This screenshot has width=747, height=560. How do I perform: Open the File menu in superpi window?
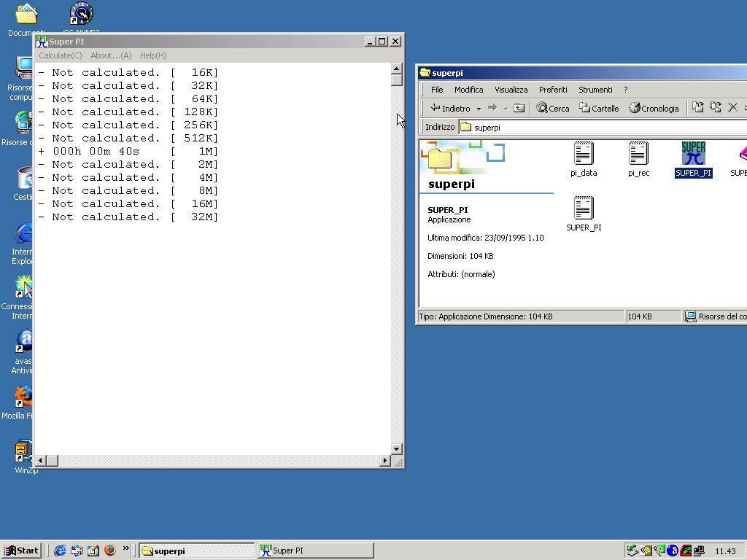pyautogui.click(x=437, y=90)
